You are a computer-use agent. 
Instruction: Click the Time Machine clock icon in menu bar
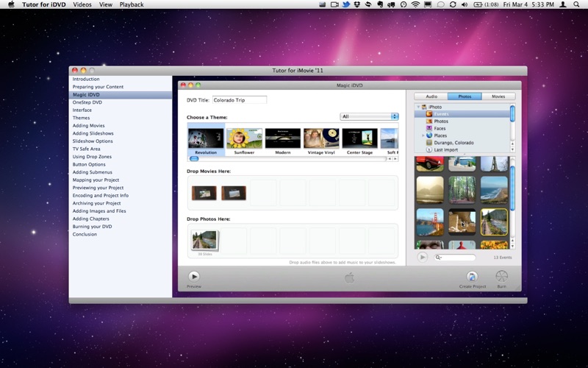coord(403,4)
